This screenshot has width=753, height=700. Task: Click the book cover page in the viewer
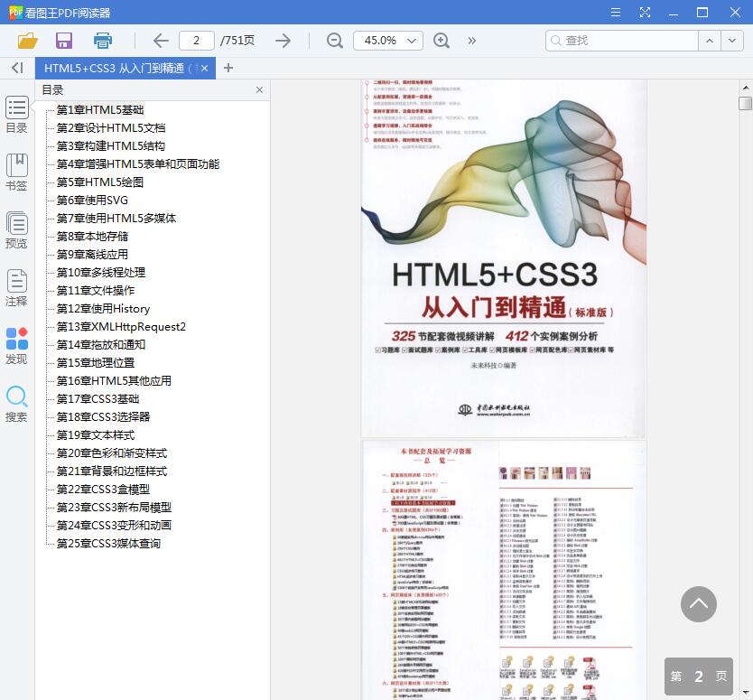coord(503,258)
